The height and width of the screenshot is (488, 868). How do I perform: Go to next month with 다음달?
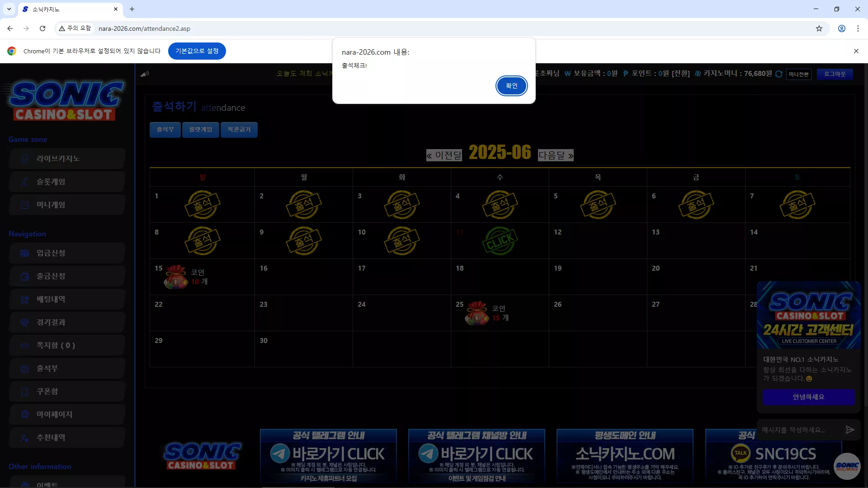(556, 155)
